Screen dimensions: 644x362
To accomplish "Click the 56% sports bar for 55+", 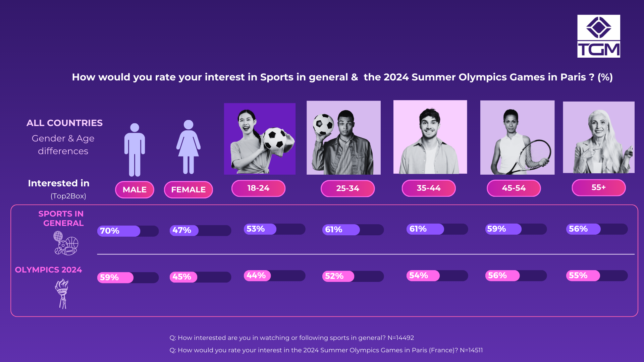I will pos(597,229).
